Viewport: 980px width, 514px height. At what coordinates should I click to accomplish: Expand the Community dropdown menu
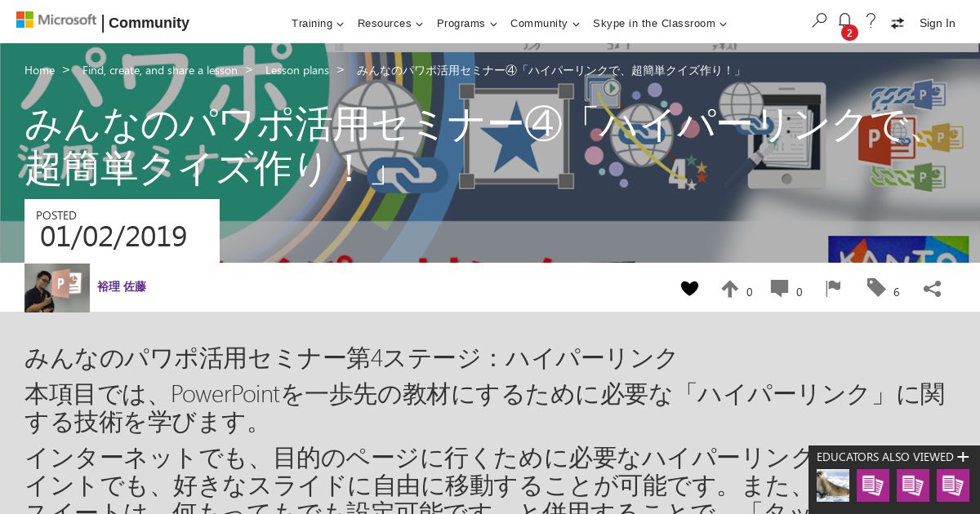[x=545, y=24]
